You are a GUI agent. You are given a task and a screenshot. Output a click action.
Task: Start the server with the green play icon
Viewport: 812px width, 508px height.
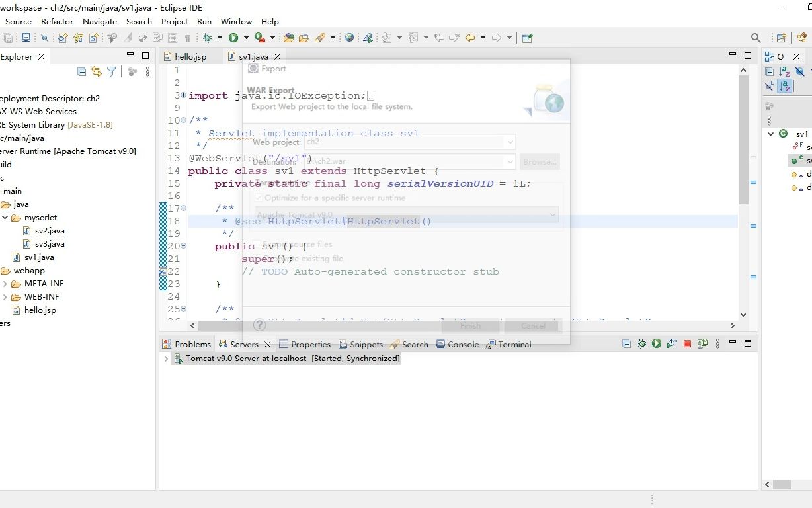[x=657, y=344]
